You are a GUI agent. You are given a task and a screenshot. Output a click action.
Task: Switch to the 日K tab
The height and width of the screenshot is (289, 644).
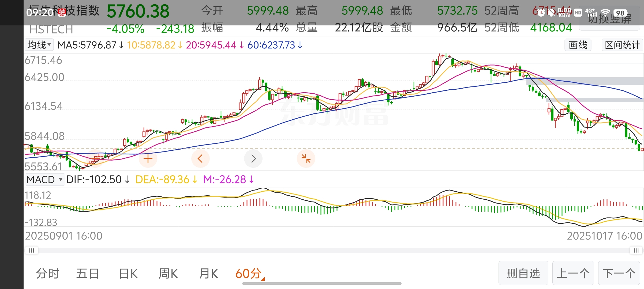(128, 273)
